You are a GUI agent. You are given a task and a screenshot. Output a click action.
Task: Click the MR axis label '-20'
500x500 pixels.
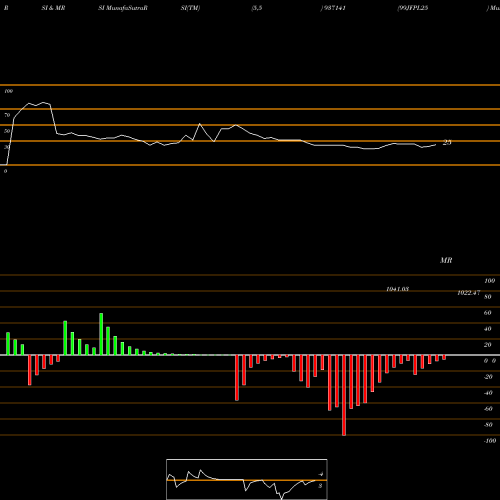[488, 377]
